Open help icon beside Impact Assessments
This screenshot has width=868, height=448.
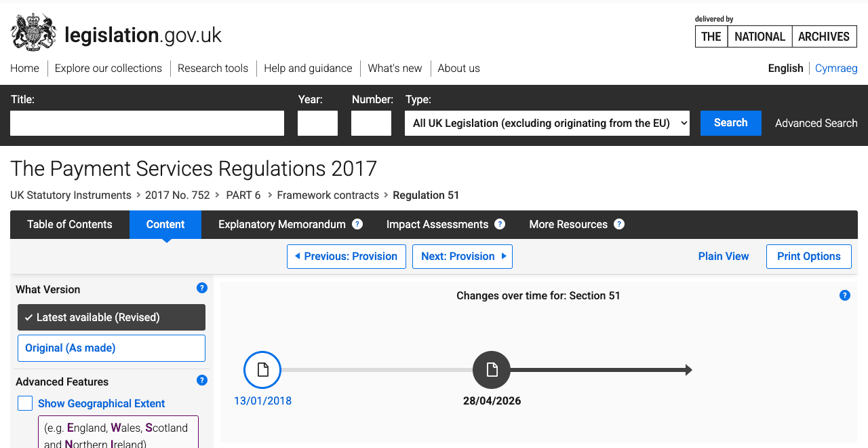click(500, 224)
